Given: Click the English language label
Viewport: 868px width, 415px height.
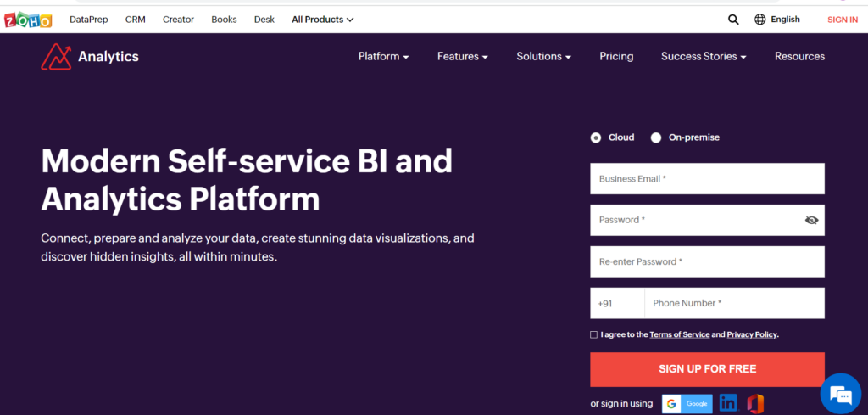Looking at the screenshot, I should (x=785, y=20).
